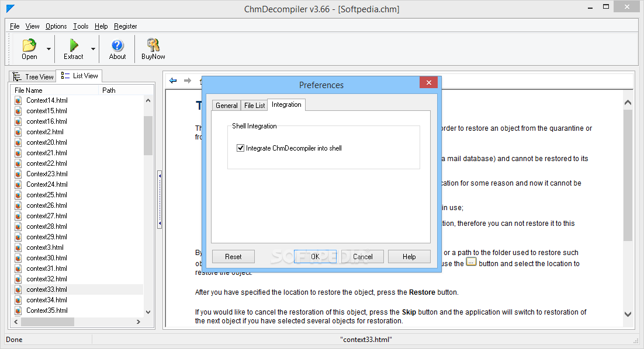Select context32.html in file list
The width and height of the screenshot is (644, 349).
47,280
